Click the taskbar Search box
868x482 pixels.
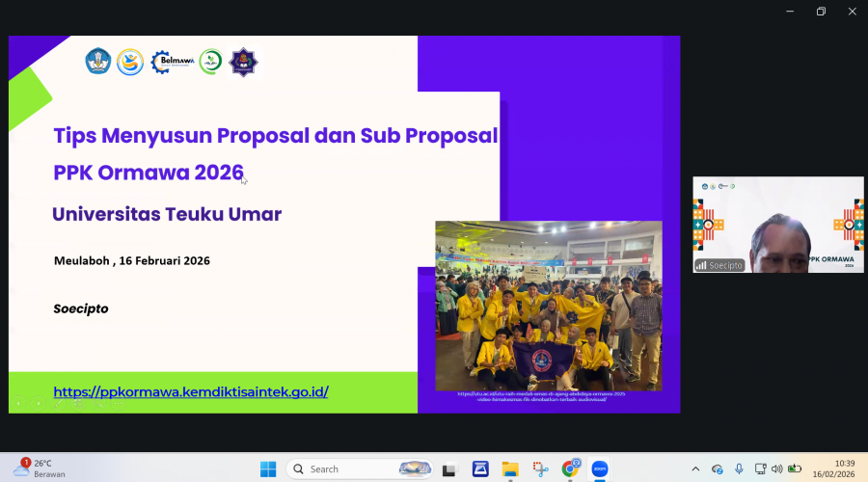pos(359,469)
